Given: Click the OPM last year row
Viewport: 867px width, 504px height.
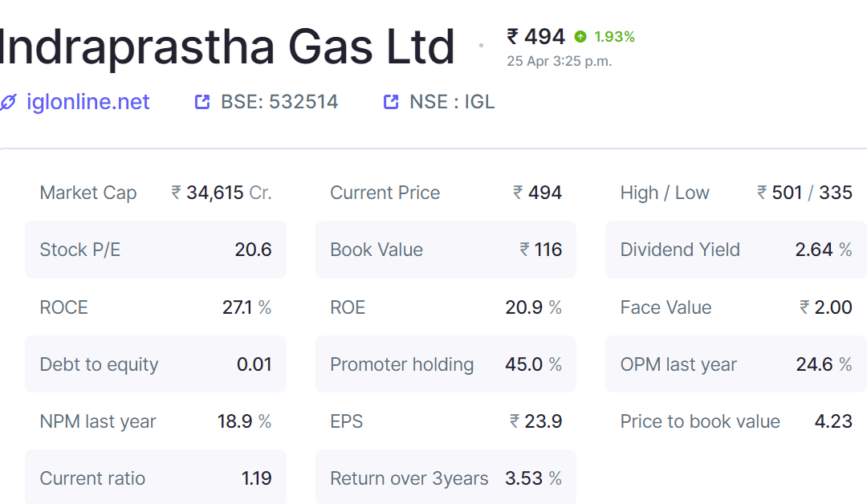Looking at the screenshot, I should click(x=736, y=364).
